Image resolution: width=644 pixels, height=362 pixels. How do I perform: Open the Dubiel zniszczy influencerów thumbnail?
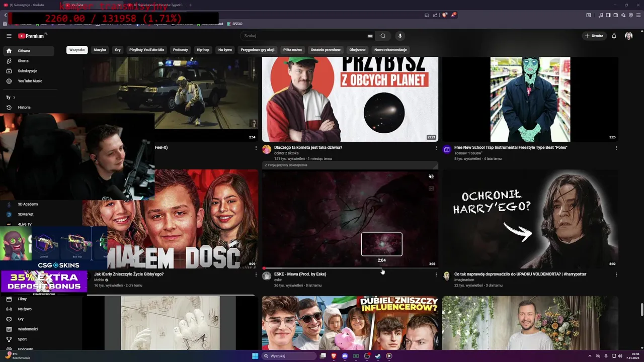[350, 323]
